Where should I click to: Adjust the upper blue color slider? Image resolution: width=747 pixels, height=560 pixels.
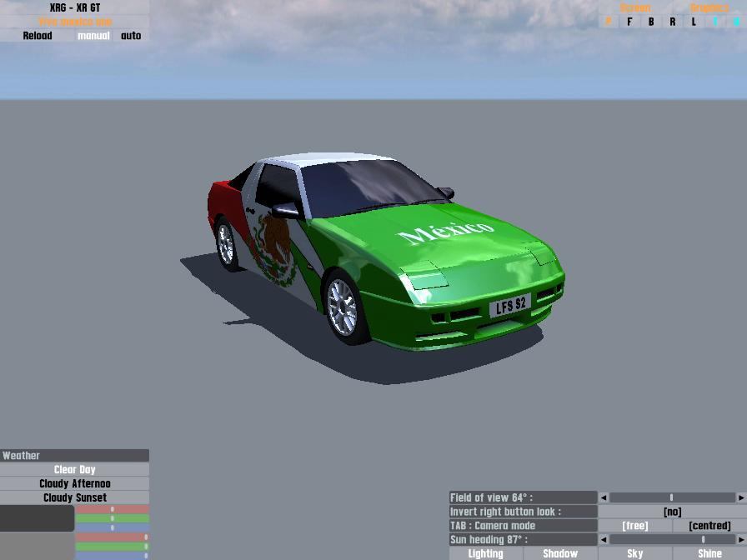(x=113, y=527)
